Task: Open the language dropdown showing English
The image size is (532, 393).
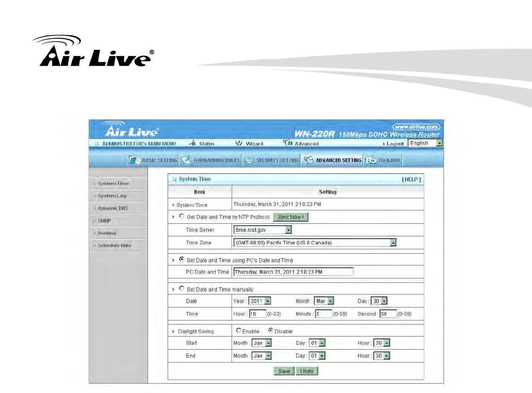Action: [426, 143]
